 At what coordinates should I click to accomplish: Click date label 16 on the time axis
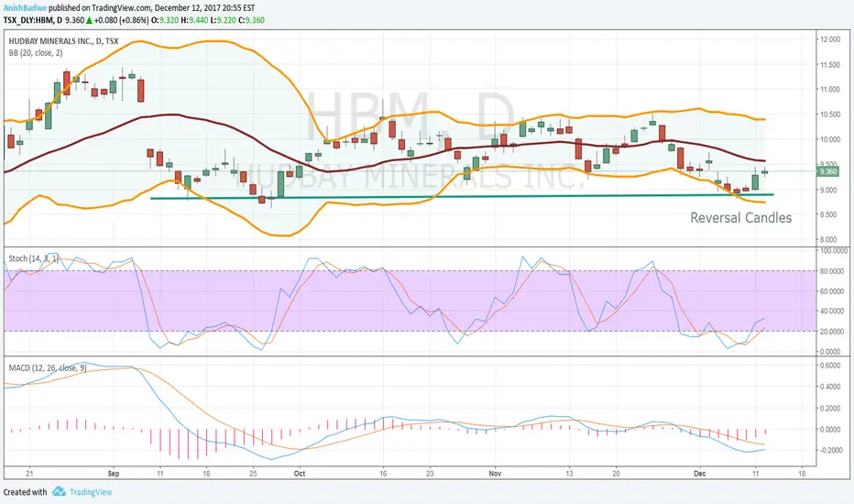click(x=383, y=474)
